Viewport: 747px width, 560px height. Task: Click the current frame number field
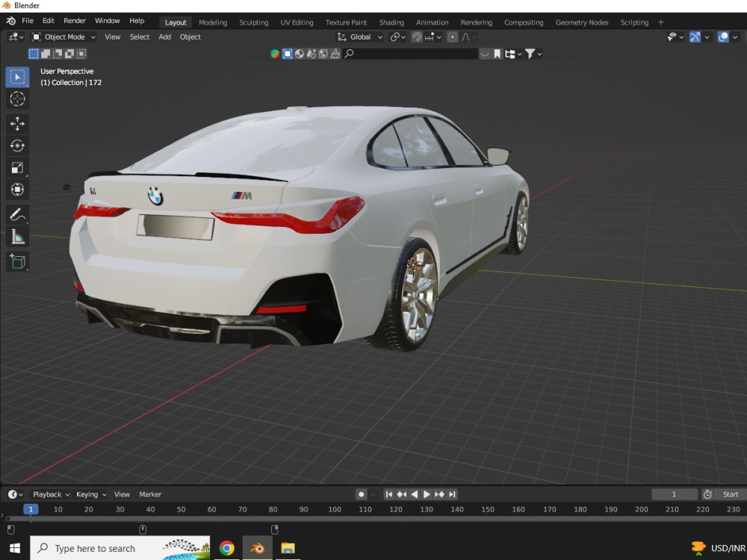(674, 494)
